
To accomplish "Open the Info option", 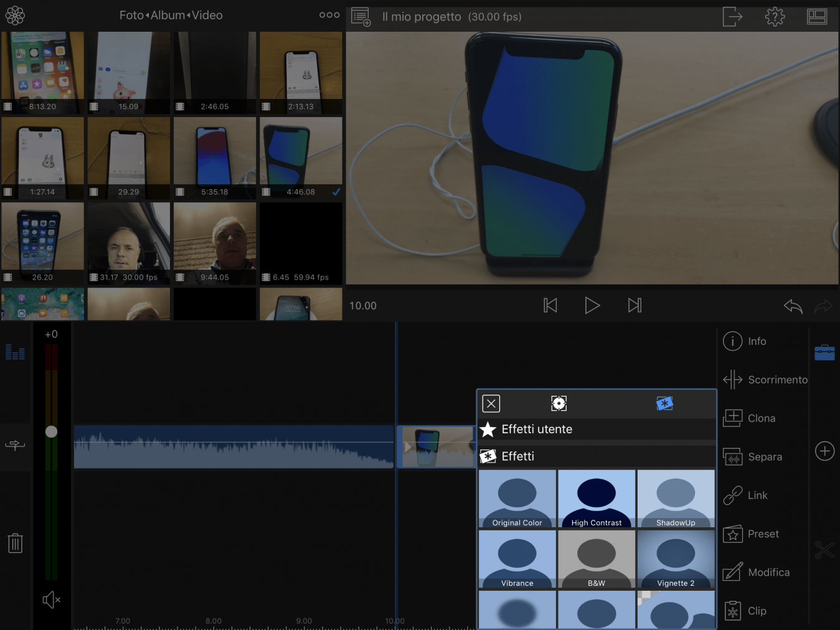I will click(745, 341).
